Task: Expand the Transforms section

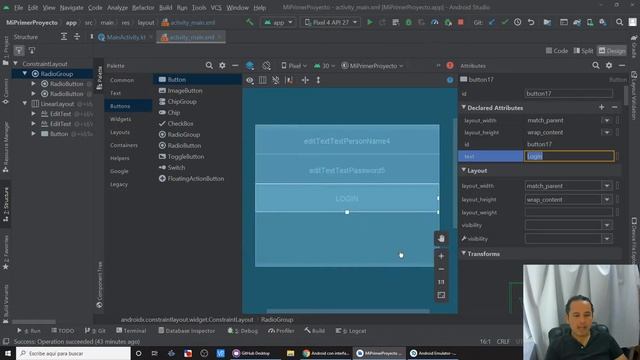Action: [x=464, y=253]
